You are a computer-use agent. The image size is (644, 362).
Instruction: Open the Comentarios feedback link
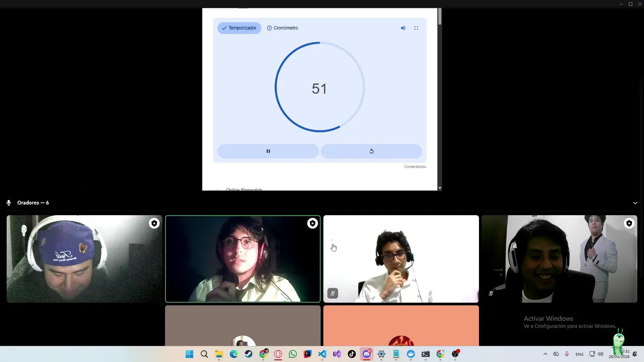point(415,166)
